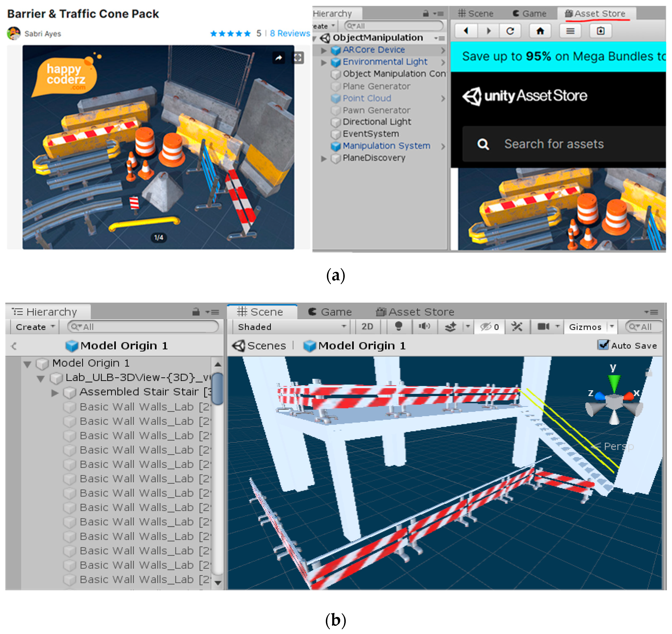Click the download manager icon in Asset Store toolbar
This screenshot has width=672, height=634.
click(600, 31)
